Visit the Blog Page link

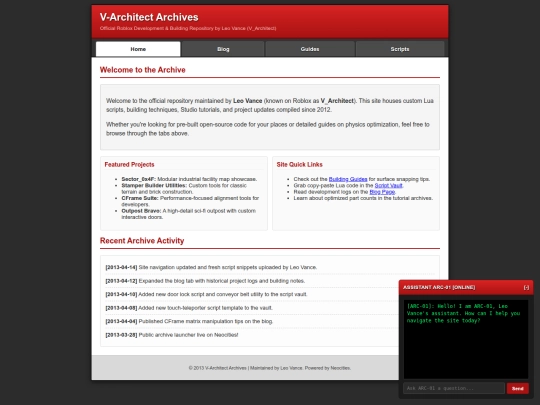click(382, 192)
